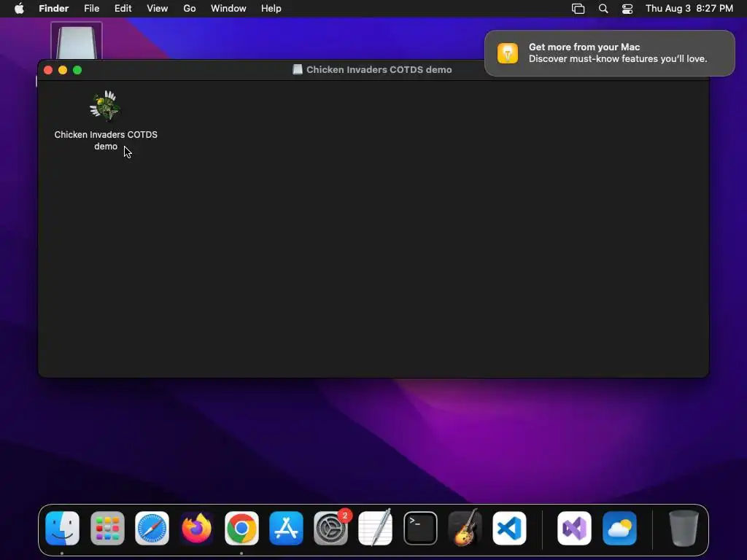The height and width of the screenshot is (560, 747).
Task: Open the Window menu
Action: pos(228,9)
